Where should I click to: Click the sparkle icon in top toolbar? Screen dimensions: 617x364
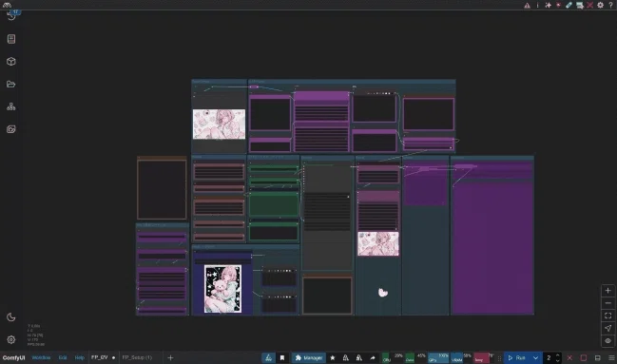click(548, 5)
